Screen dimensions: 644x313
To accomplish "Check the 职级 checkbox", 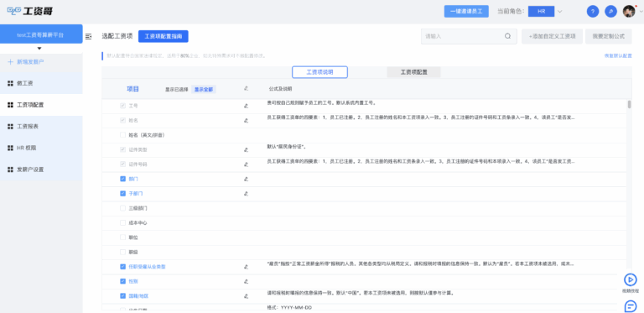I will [122, 252].
